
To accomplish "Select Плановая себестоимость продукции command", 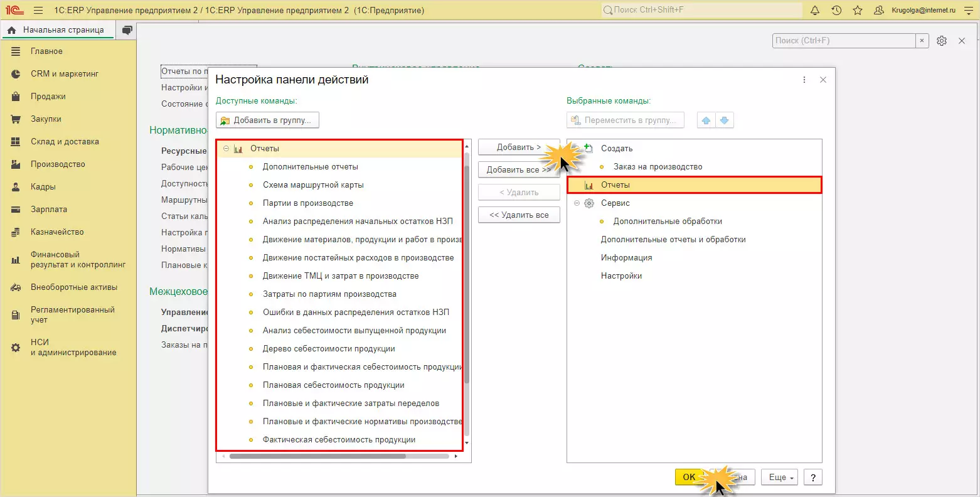I will [334, 385].
